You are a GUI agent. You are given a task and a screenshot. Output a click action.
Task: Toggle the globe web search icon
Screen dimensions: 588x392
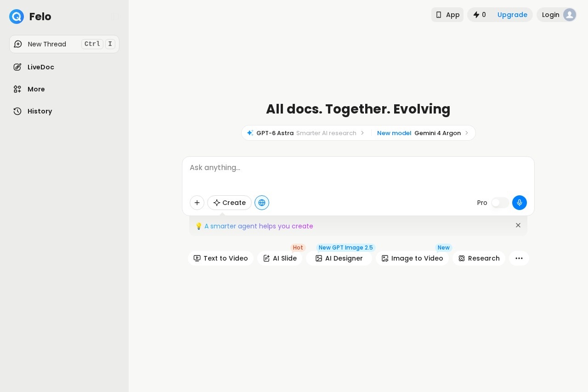point(262,203)
